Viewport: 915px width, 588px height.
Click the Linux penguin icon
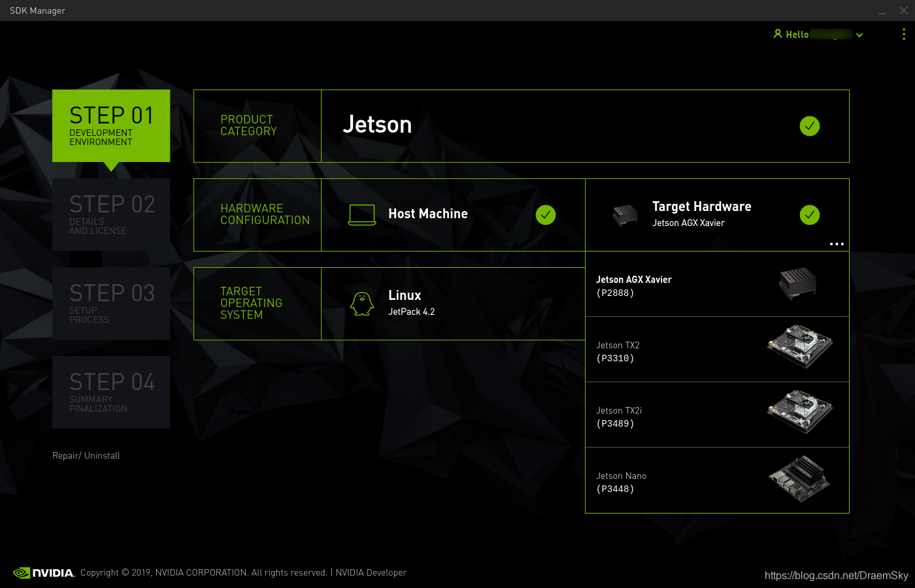(362, 304)
